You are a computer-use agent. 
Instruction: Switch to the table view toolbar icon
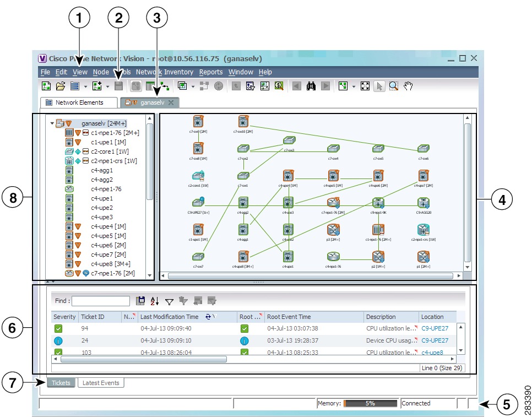(150, 86)
